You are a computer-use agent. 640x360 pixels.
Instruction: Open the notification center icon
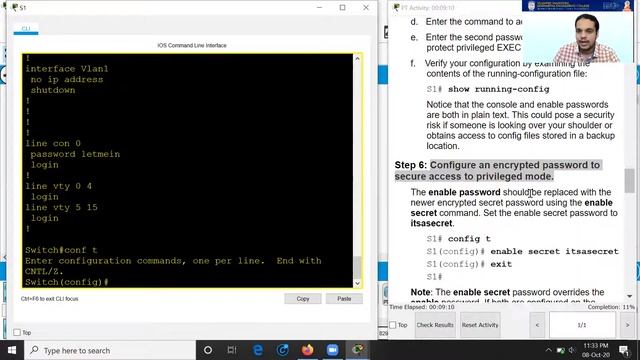624,350
